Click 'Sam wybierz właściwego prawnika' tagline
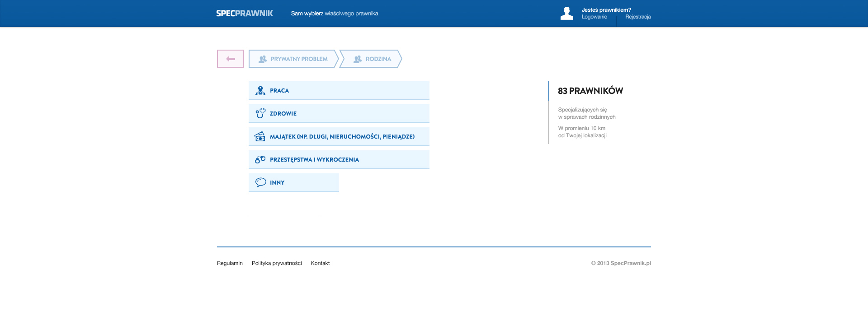Screen dimensions: 868x316 pos(335,14)
